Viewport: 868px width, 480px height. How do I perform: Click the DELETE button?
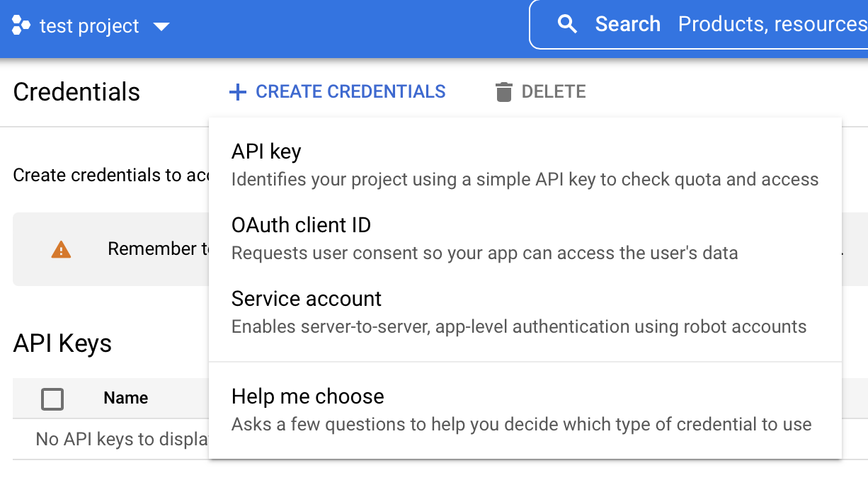pos(539,91)
